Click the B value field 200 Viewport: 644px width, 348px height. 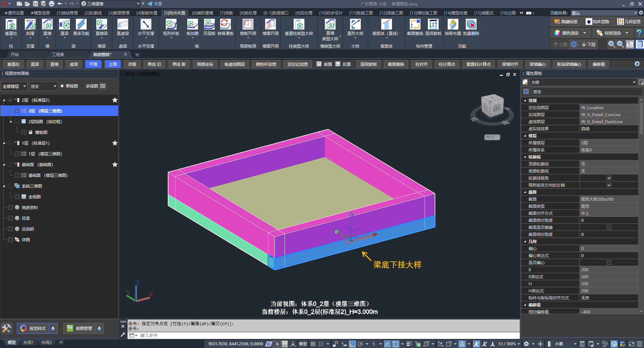pyautogui.click(x=609, y=269)
